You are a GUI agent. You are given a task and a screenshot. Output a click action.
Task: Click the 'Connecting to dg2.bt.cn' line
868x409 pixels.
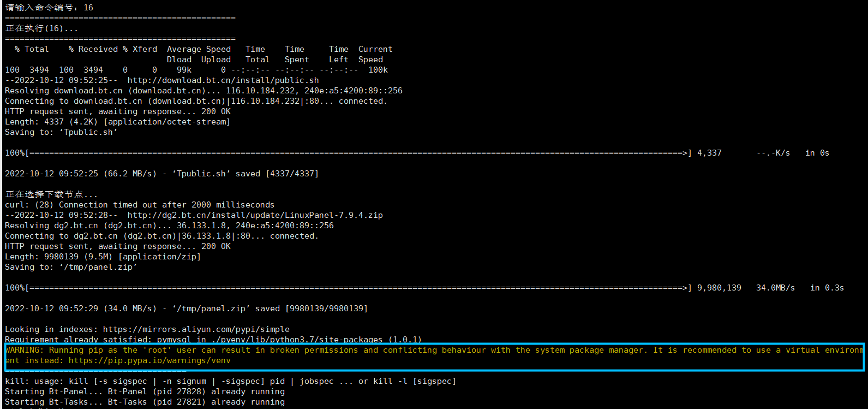pos(161,236)
